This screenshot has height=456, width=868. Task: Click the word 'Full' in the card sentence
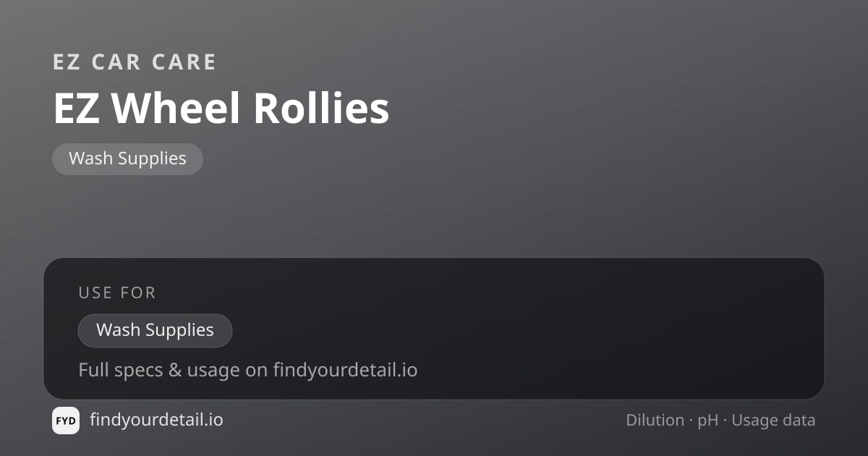[x=93, y=371]
